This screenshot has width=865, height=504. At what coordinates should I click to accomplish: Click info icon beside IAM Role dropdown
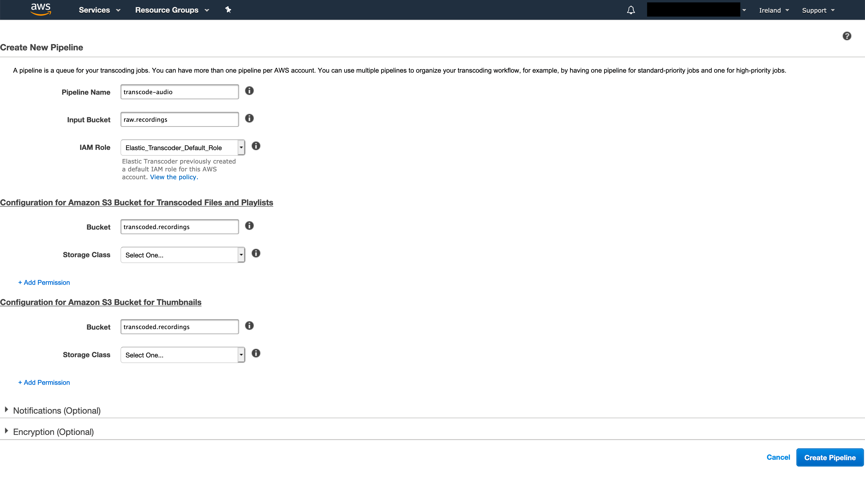tap(256, 146)
